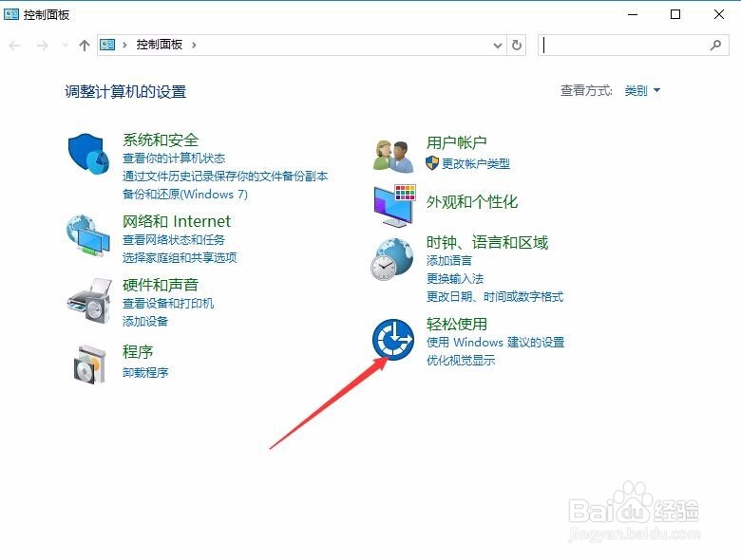Screen dimensions: 741x560
Task: Go up one level with up arrow
Action: (85, 46)
